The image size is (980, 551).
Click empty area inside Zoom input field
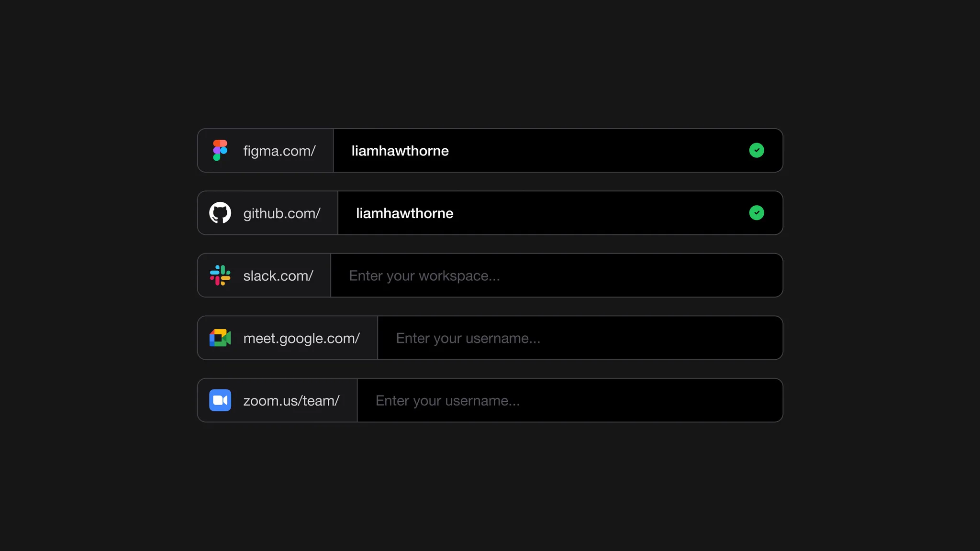point(651,400)
